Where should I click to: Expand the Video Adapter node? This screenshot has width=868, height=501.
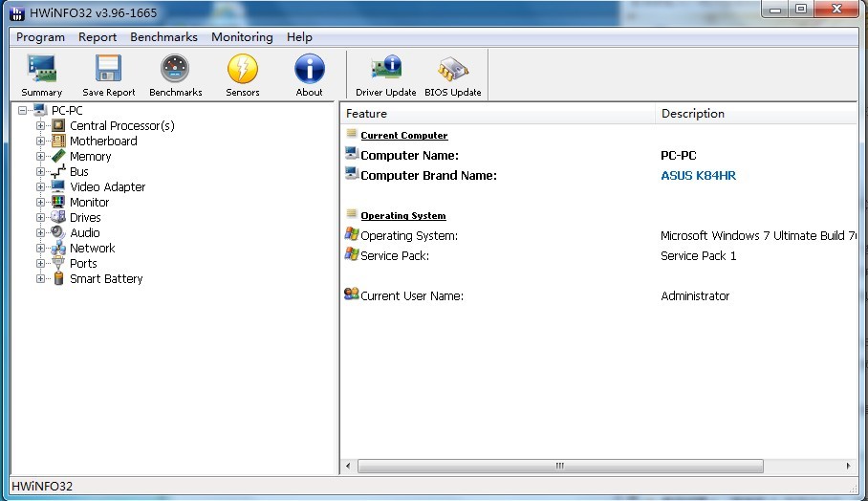point(41,187)
